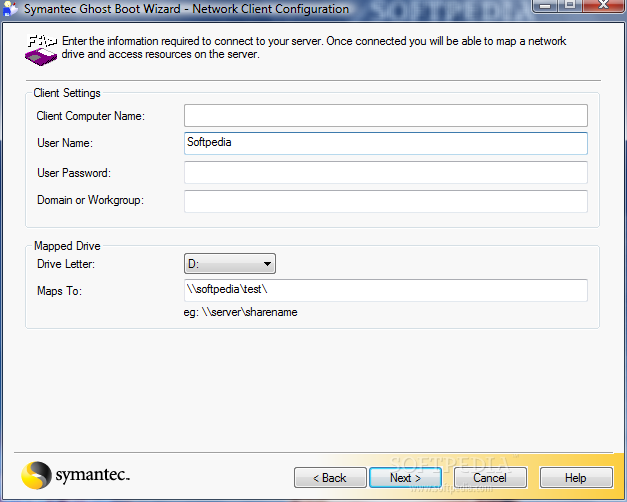
Task: Click the Ghost Boot Wizard title bar icon
Action: click(x=10, y=9)
